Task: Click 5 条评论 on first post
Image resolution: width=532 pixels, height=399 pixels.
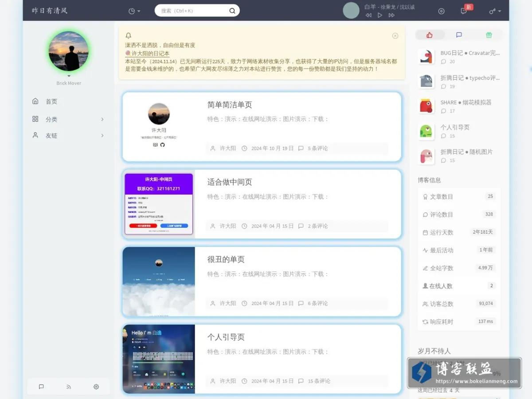Action: click(x=318, y=149)
